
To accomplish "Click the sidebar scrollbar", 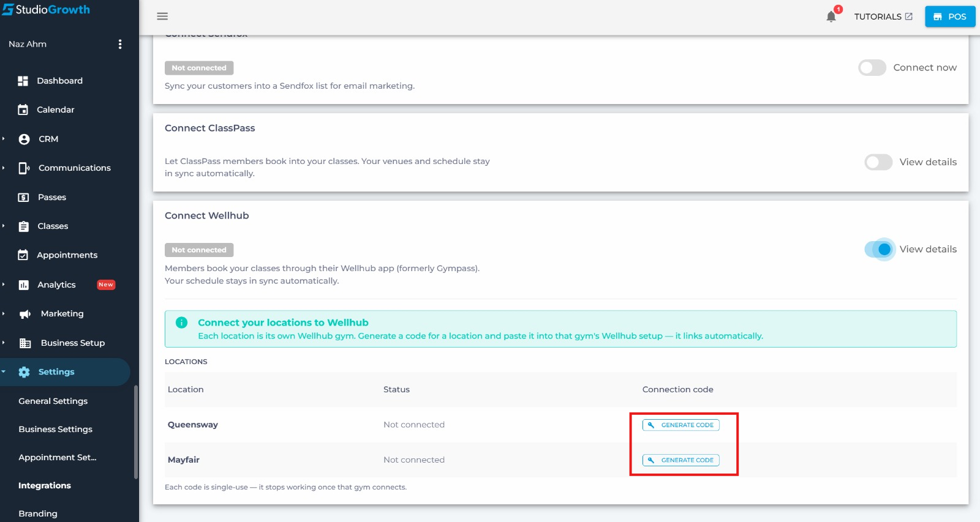I will (136, 432).
